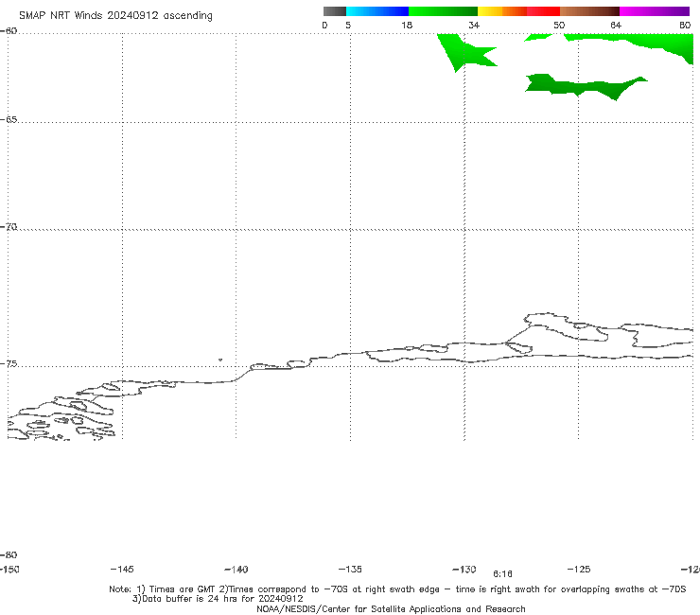700x615 pixels.
Task: Click the latitude label '-70'
Action: click(9, 227)
